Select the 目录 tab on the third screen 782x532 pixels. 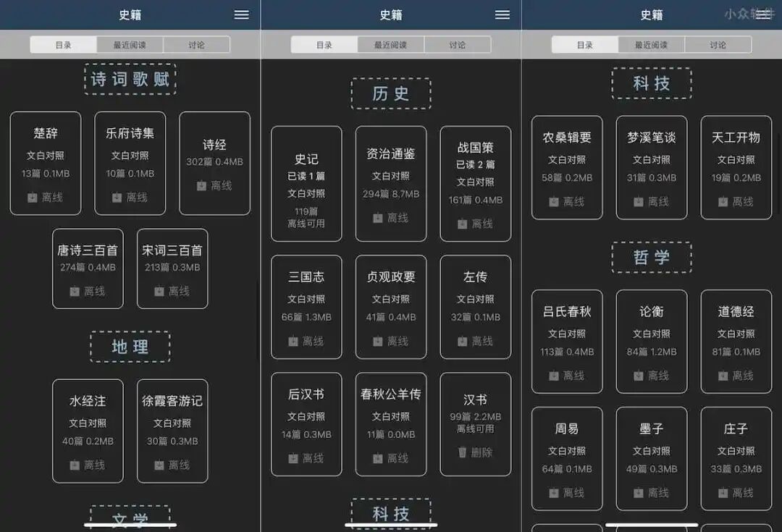[584, 44]
